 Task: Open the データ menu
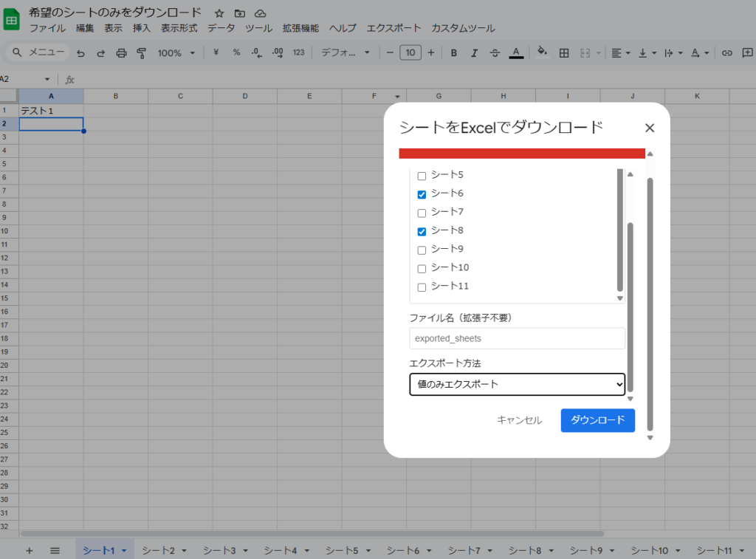pos(221,28)
